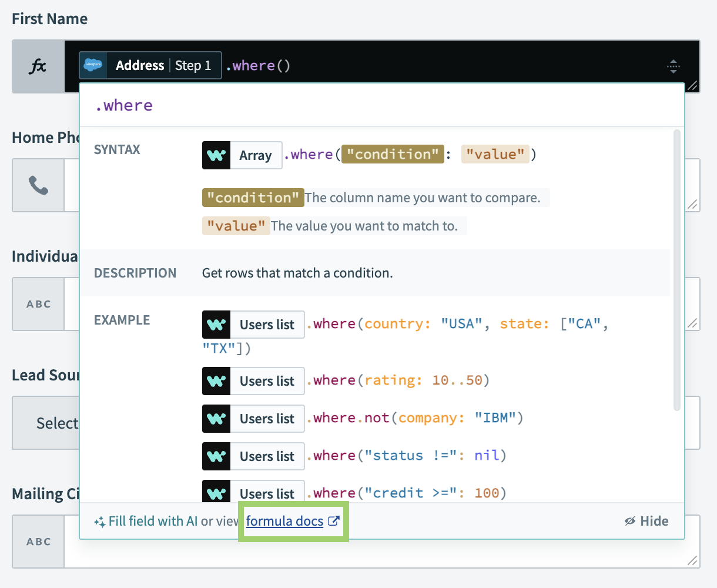717x588 pixels.
Task: Select the fx formula mode icon
Action: click(x=39, y=66)
